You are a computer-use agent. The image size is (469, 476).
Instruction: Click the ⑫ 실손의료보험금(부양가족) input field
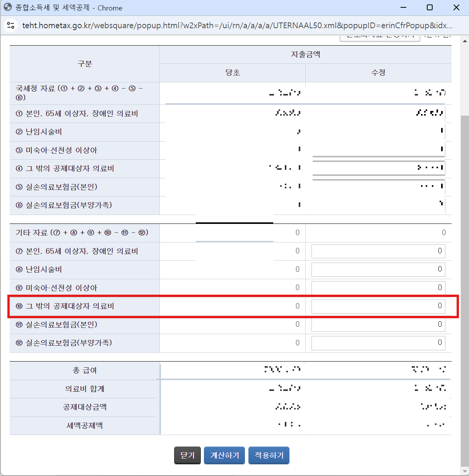[378, 343]
